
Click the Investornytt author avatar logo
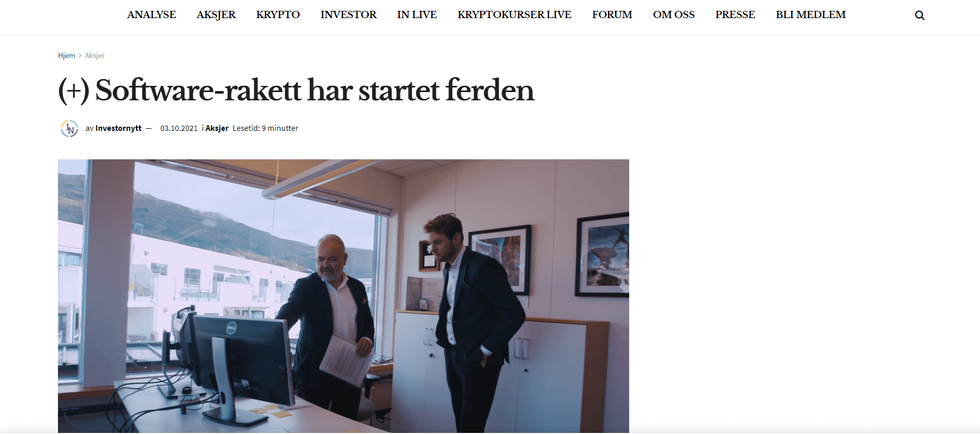pos(69,128)
